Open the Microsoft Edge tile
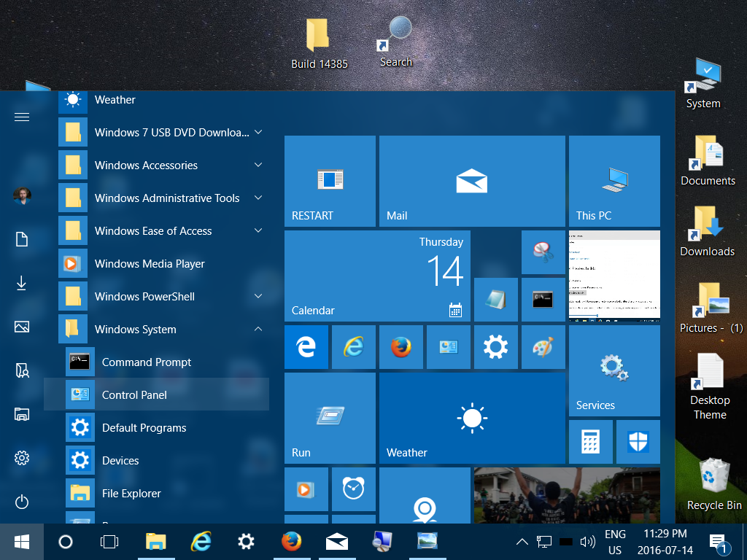 306,347
